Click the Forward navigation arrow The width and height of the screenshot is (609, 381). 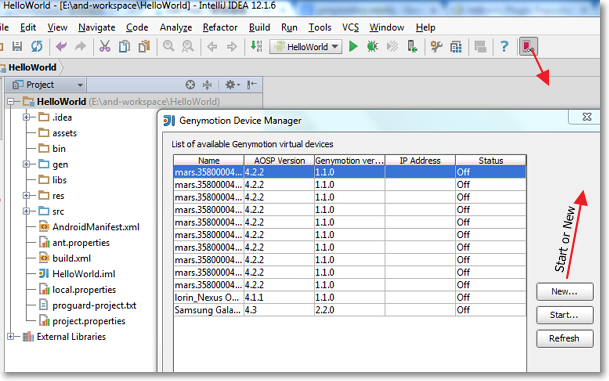pyautogui.click(x=232, y=47)
